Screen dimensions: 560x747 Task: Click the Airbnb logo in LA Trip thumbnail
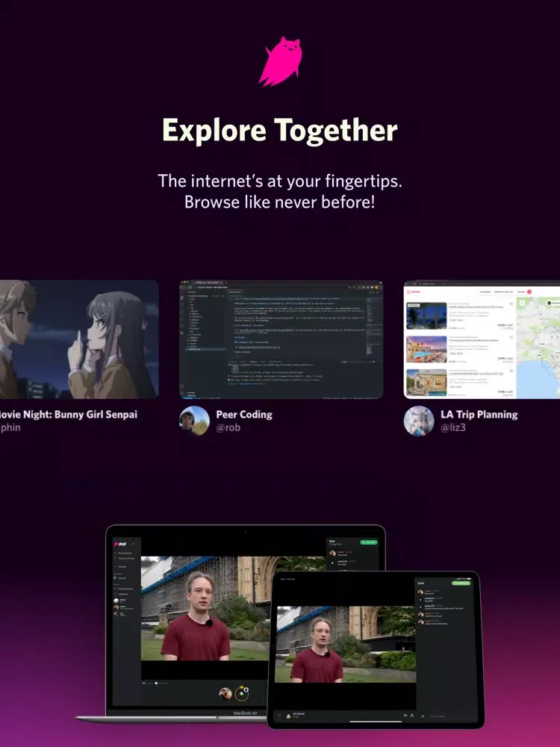pos(414,291)
